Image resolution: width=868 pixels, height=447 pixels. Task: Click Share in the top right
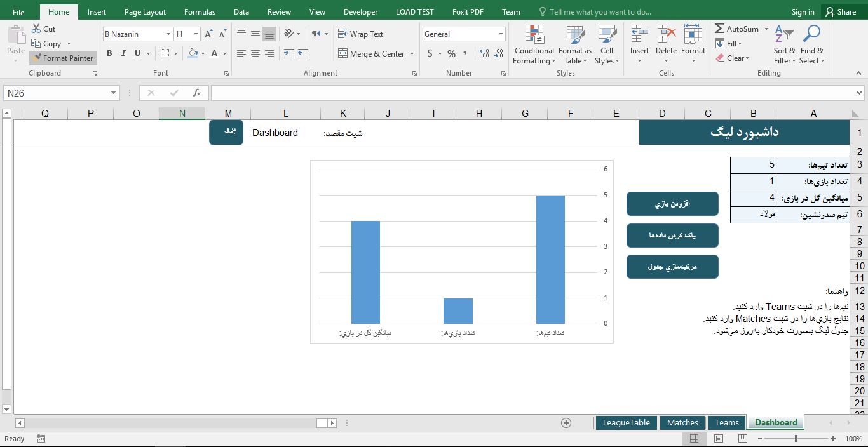click(x=840, y=11)
